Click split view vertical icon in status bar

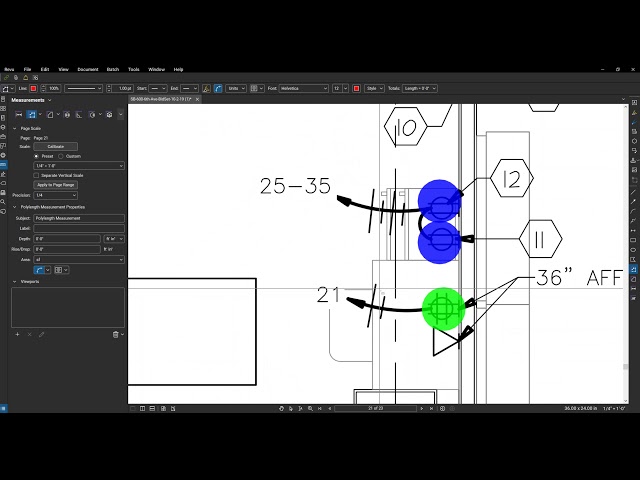[142, 408]
